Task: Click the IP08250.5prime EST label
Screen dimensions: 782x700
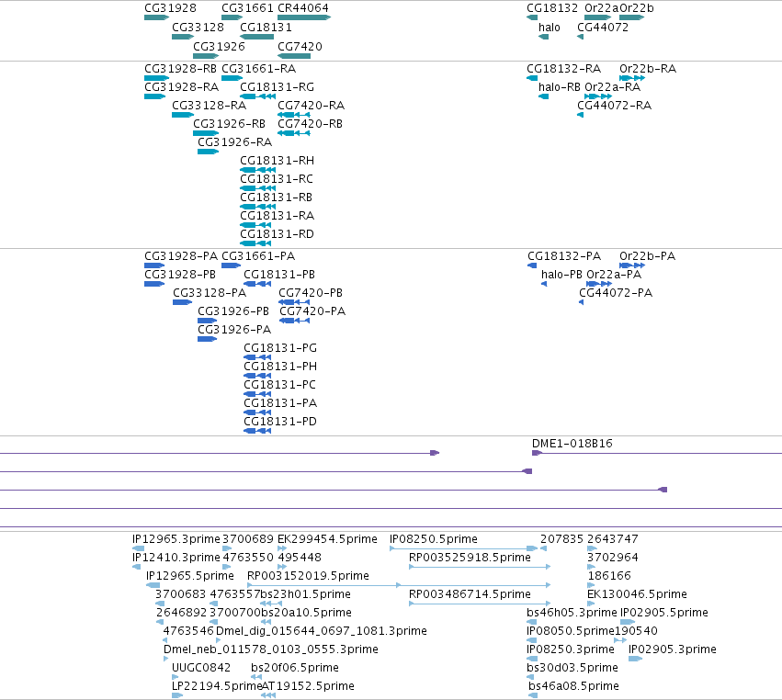Action: click(x=434, y=539)
